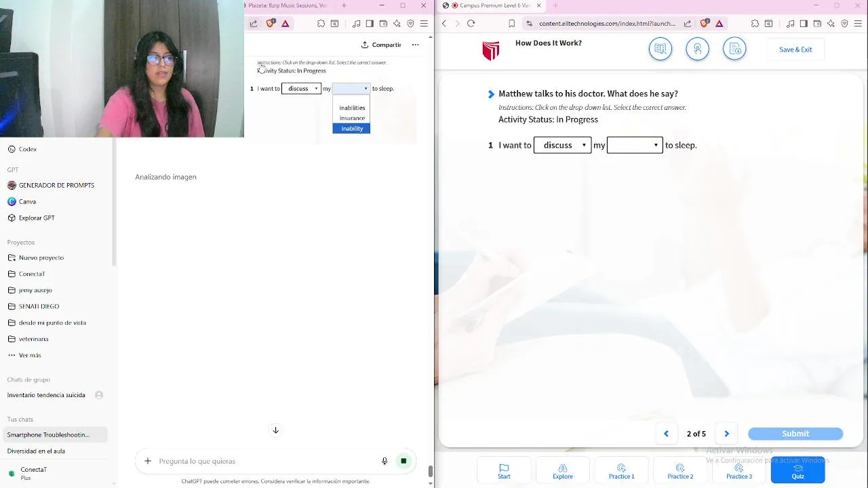The image size is (868, 488).
Task: Click Save & Exit
Action: pos(795,49)
